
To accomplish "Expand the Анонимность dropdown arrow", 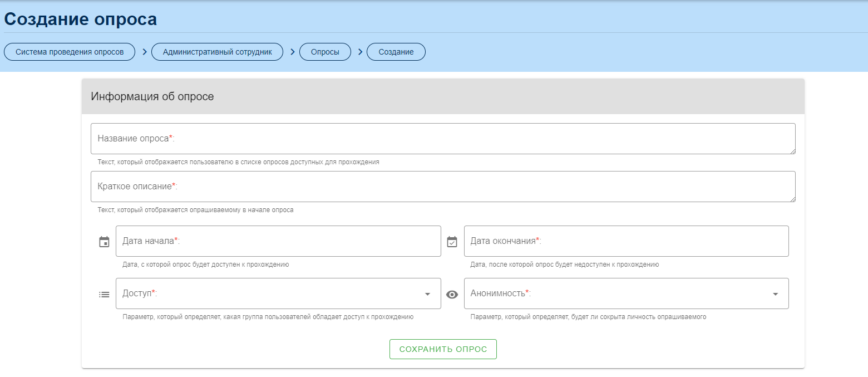I will tap(775, 294).
